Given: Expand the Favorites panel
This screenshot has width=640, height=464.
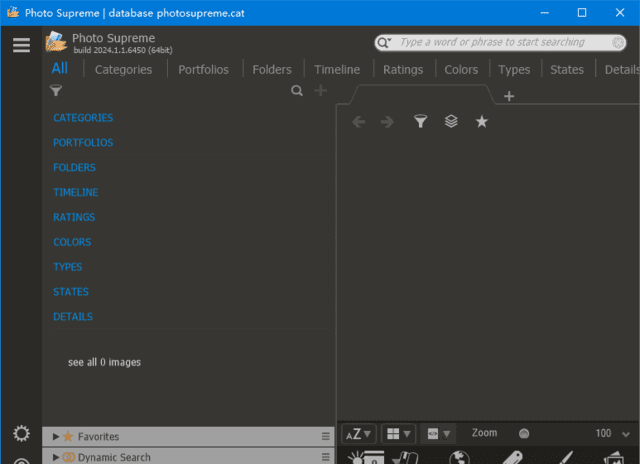Looking at the screenshot, I should click(56, 437).
